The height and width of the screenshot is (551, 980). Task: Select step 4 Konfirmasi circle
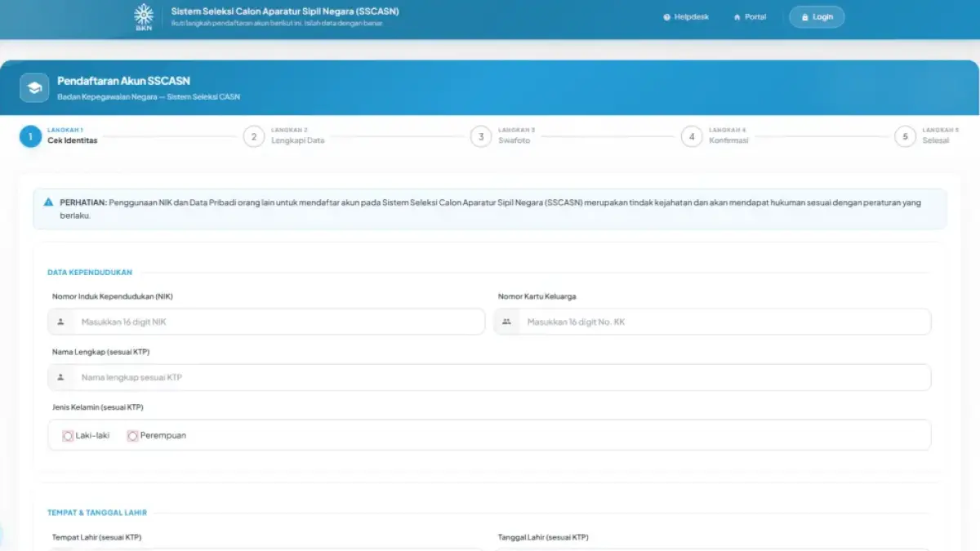[692, 136]
